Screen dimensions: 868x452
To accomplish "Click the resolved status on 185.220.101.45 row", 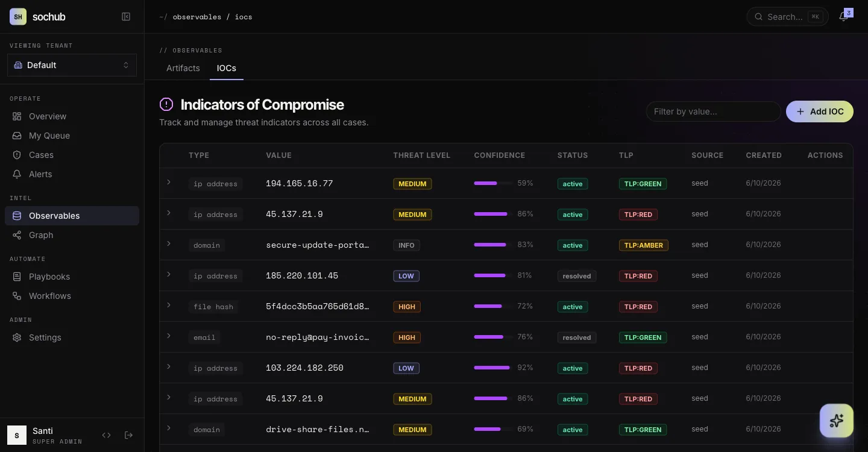I will pos(577,276).
